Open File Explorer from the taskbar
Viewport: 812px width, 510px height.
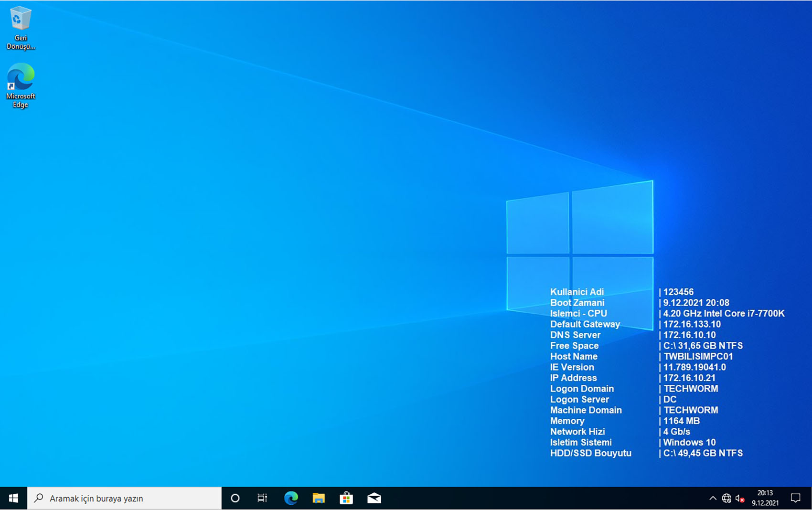pos(319,498)
